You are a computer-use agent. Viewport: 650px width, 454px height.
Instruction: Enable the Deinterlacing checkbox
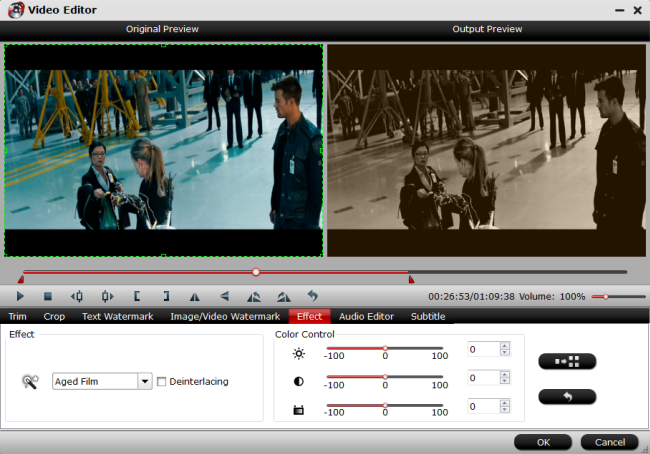[162, 381]
